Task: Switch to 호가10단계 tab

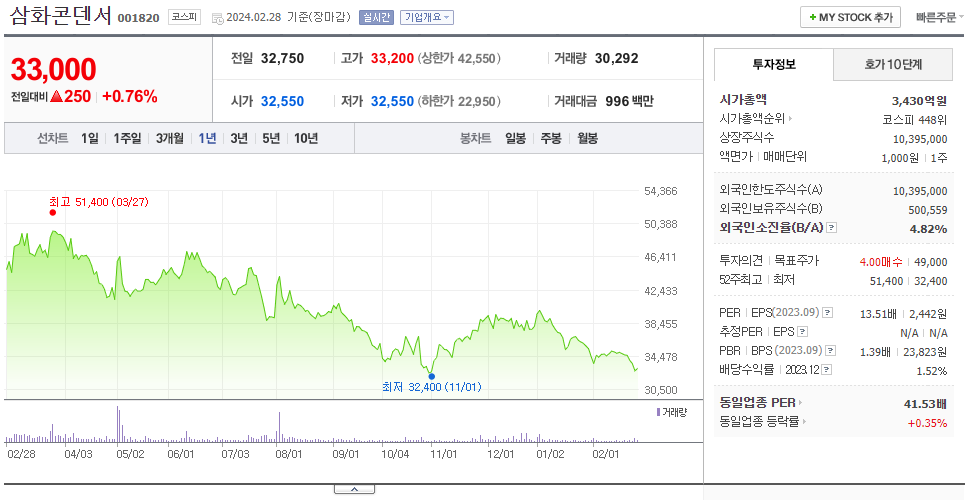Action: pyautogui.click(x=893, y=64)
